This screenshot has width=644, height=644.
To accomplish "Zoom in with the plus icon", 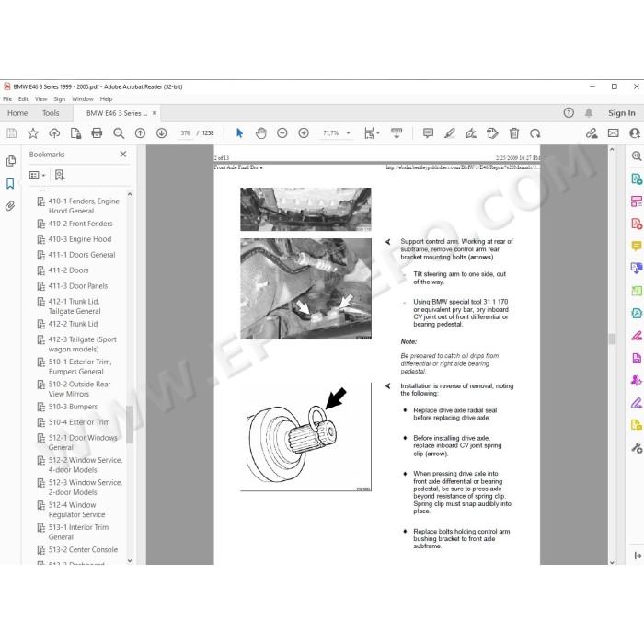I will click(x=304, y=133).
